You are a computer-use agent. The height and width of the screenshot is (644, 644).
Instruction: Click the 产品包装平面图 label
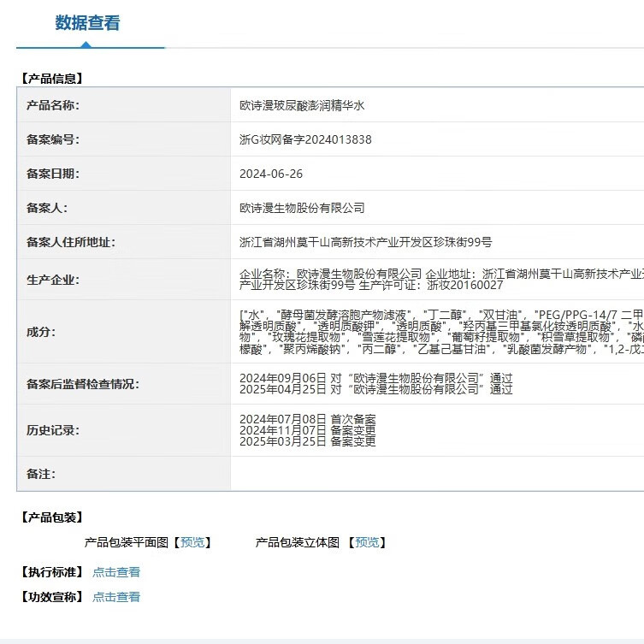coord(127,542)
